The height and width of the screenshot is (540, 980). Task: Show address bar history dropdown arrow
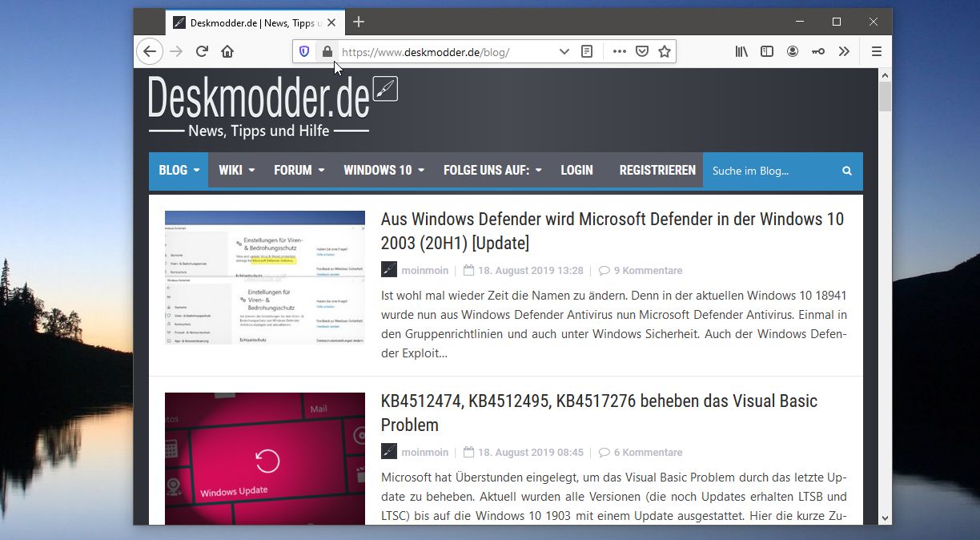[564, 51]
